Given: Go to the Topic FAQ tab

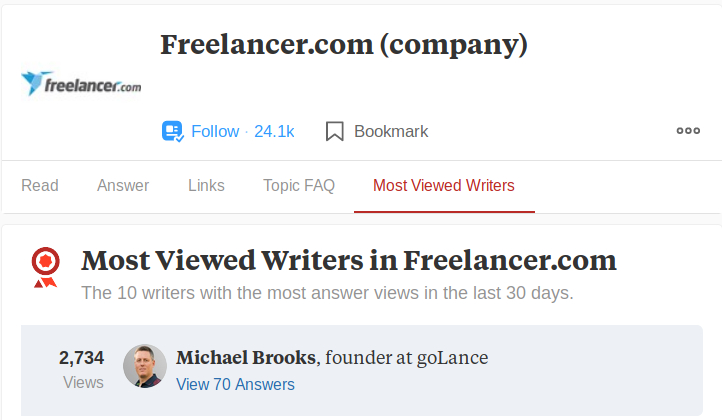Looking at the screenshot, I should pos(299,185).
